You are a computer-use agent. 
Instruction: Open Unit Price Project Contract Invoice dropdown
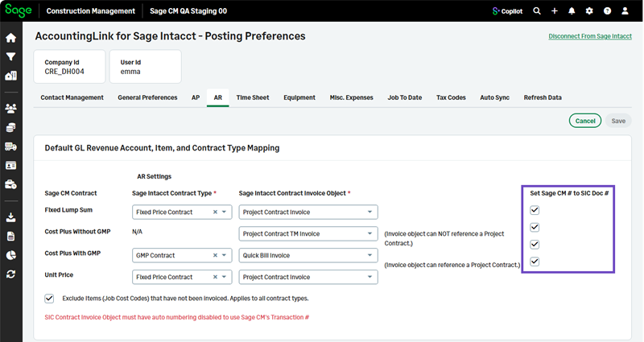click(x=308, y=277)
